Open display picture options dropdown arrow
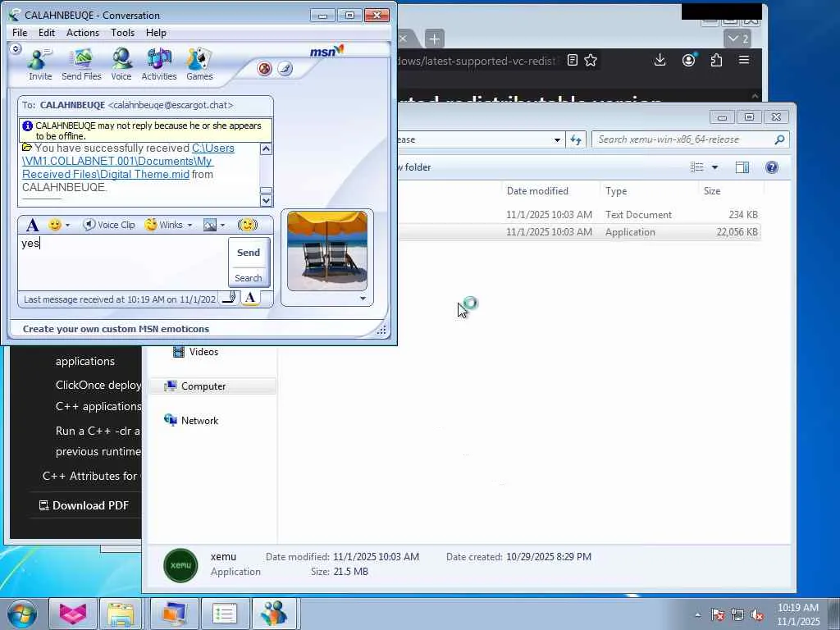The height and width of the screenshot is (630, 840). tap(363, 299)
